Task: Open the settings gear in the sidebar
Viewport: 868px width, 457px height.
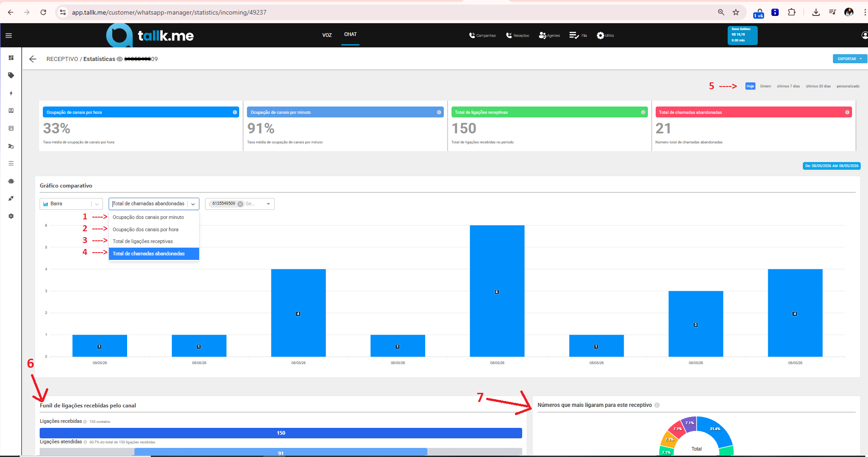Action: [x=11, y=216]
